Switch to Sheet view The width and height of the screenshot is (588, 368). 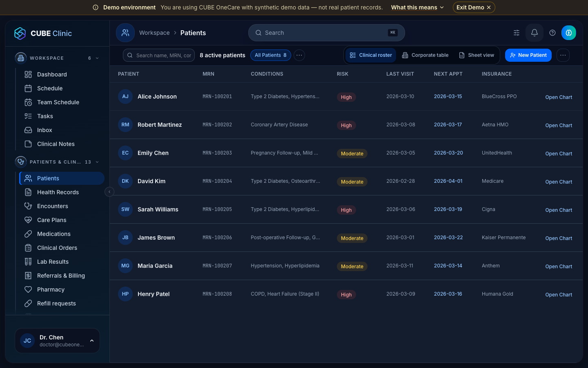pyautogui.click(x=477, y=55)
